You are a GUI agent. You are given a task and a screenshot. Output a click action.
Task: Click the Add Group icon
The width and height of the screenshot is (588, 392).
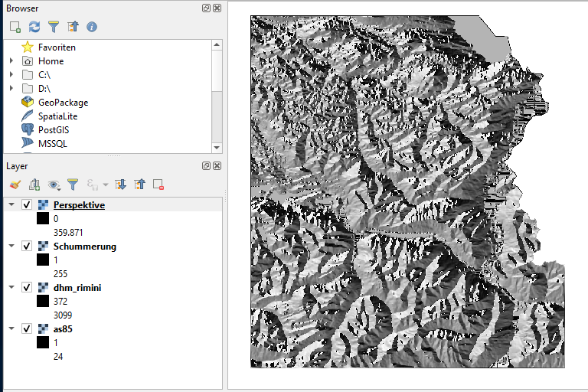point(34,185)
